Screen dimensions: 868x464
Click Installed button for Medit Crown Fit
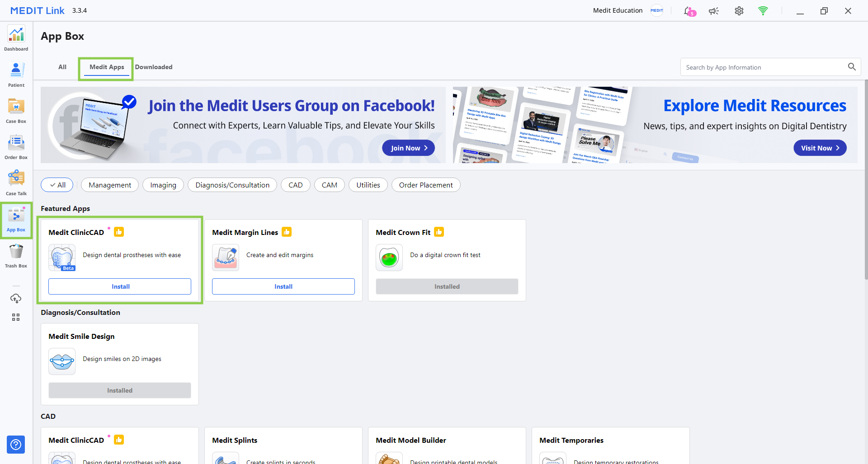click(447, 286)
